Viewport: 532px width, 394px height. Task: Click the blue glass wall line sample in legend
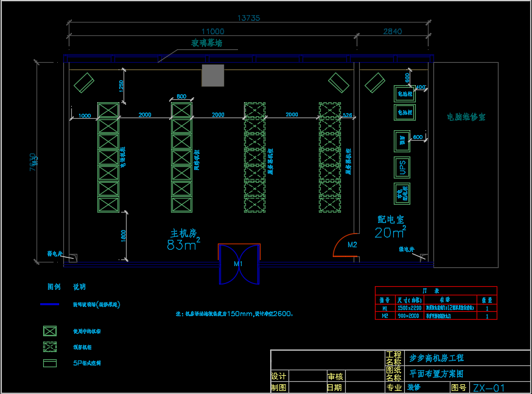coord(49,304)
